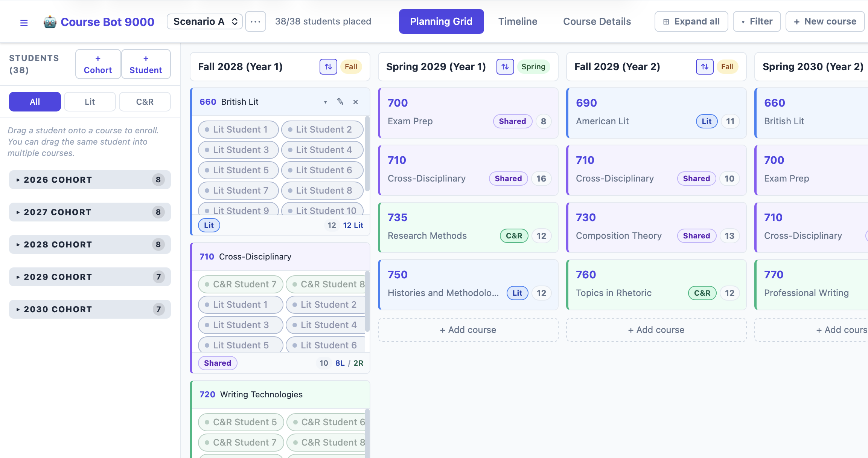
Task: Expand the 2026 COHORT group
Action: tap(90, 180)
